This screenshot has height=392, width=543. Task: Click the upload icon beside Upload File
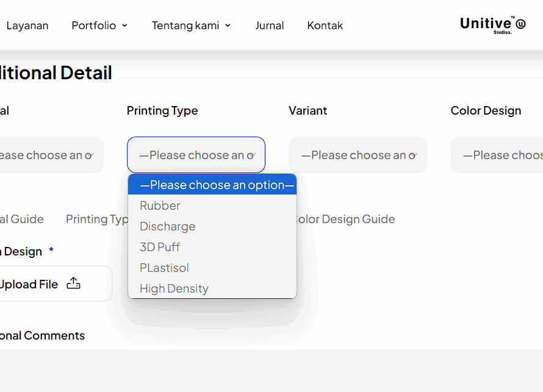pyautogui.click(x=73, y=283)
